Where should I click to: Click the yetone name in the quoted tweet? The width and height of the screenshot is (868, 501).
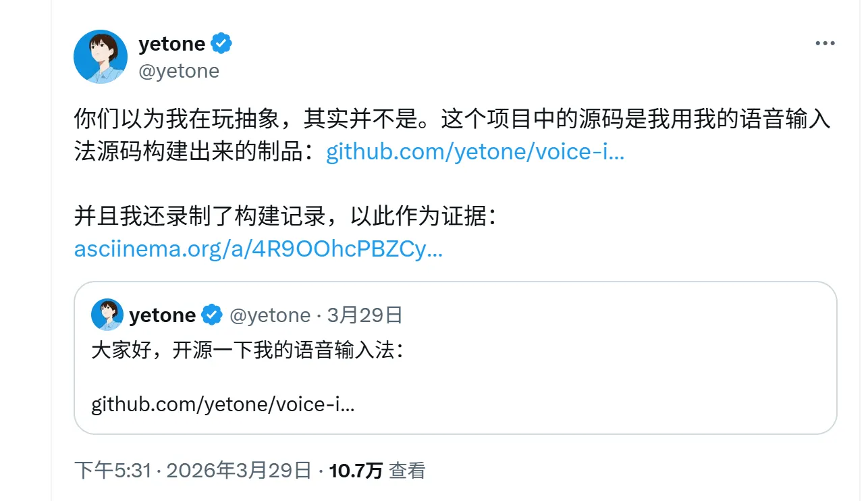[x=162, y=315]
